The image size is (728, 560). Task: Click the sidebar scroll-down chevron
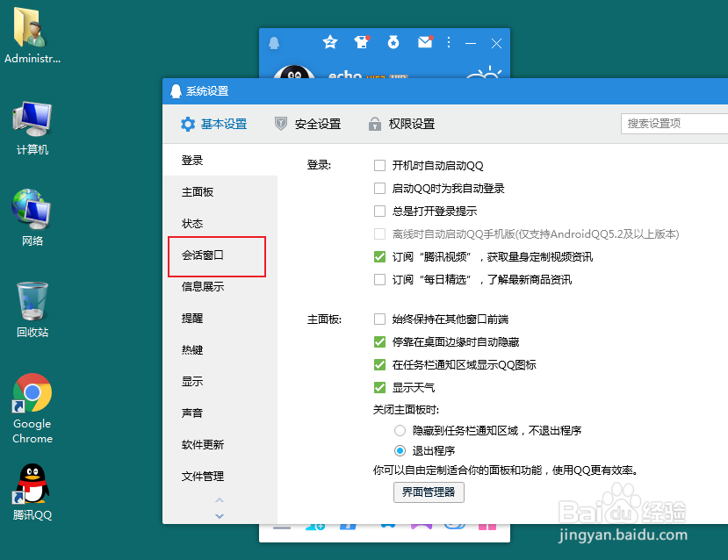220,516
